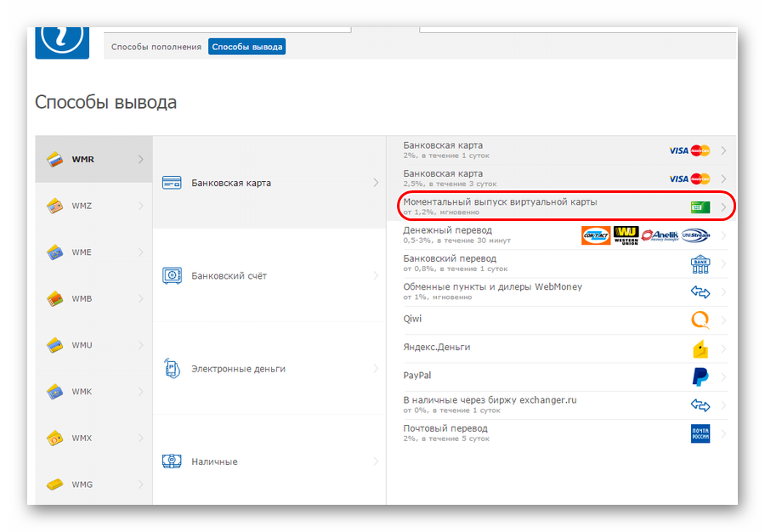The image size is (765, 532).
Task: Click the Яндекс.Деньги wallet icon
Action: tap(700, 349)
